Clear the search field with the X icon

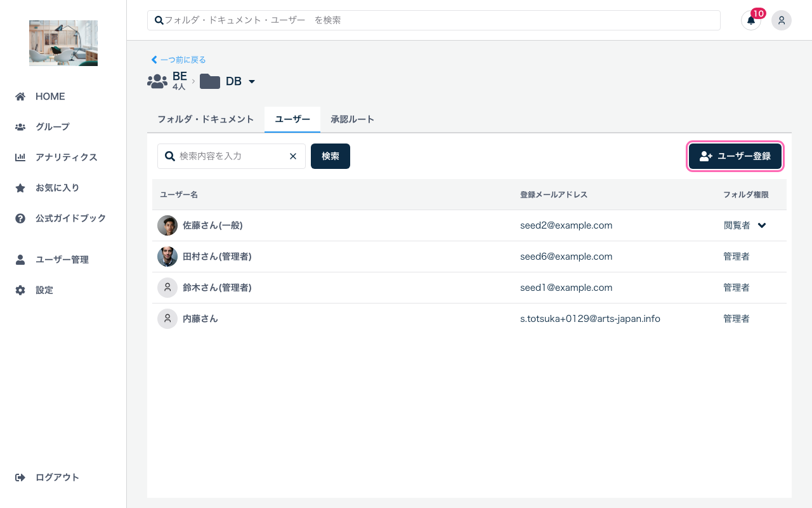tap(293, 156)
